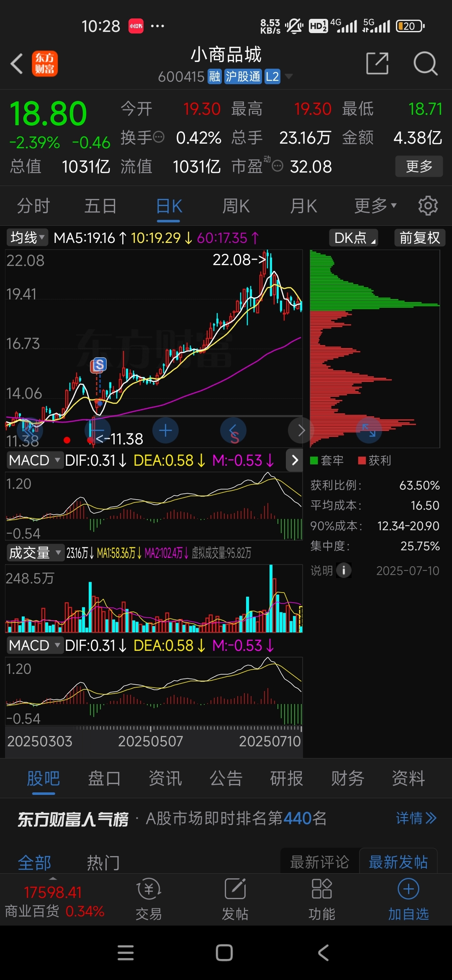
Task: Tap the S sell signal marker on chart
Action: point(99,365)
